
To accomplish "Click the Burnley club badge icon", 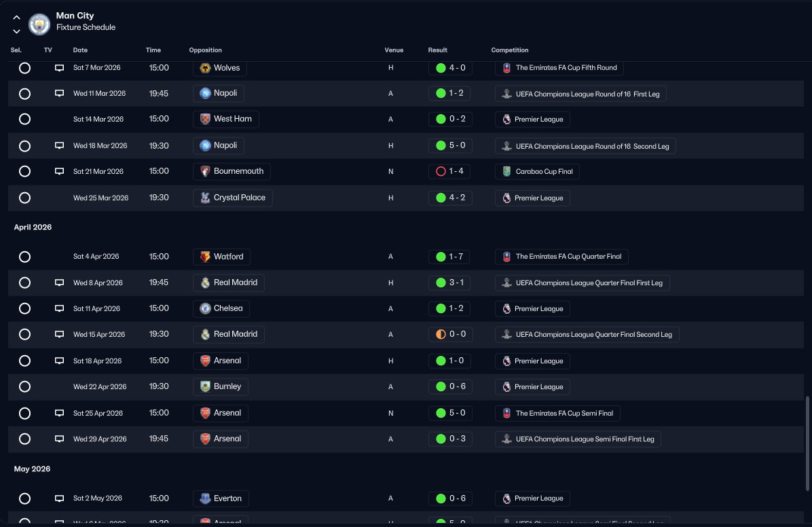I will tap(205, 386).
